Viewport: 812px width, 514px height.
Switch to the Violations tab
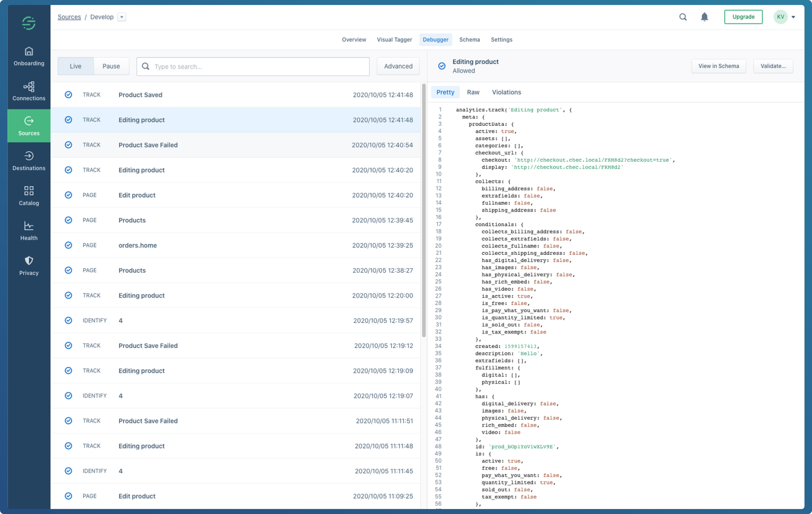point(506,92)
